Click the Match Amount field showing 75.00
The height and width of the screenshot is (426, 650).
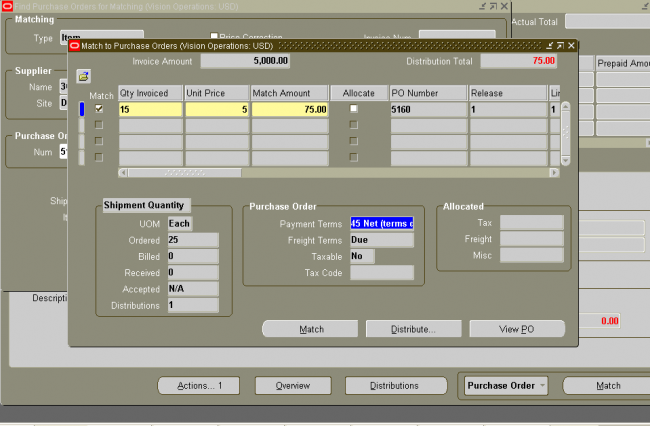pos(290,109)
